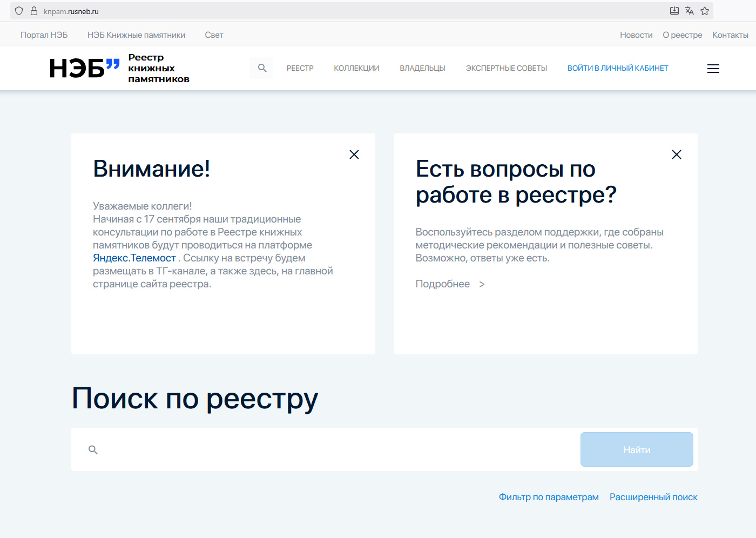Screen dimensions: 756x538
Task: Open the translate page icon
Action: tap(689, 10)
